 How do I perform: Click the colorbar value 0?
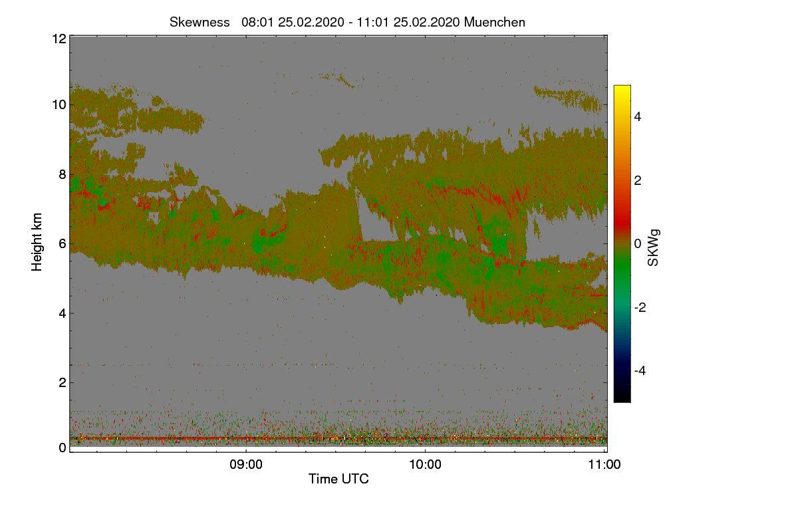coord(638,243)
